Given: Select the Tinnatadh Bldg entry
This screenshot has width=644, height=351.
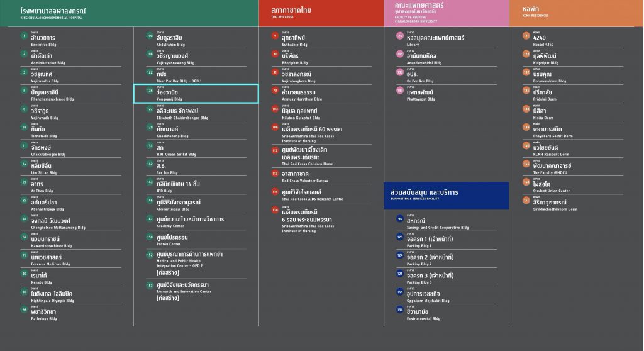Looking at the screenshot, I should [70, 130].
